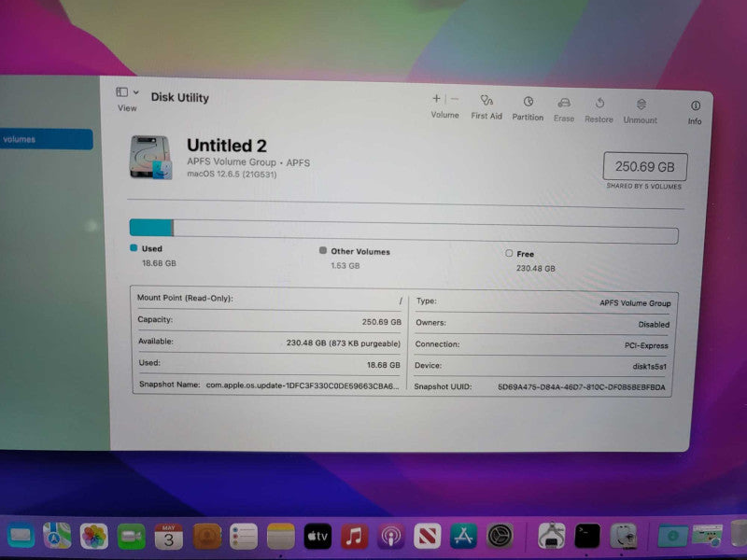
Task: Click the "18.68 GB" value under Used legend
Action: pyautogui.click(x=159, y=263)
